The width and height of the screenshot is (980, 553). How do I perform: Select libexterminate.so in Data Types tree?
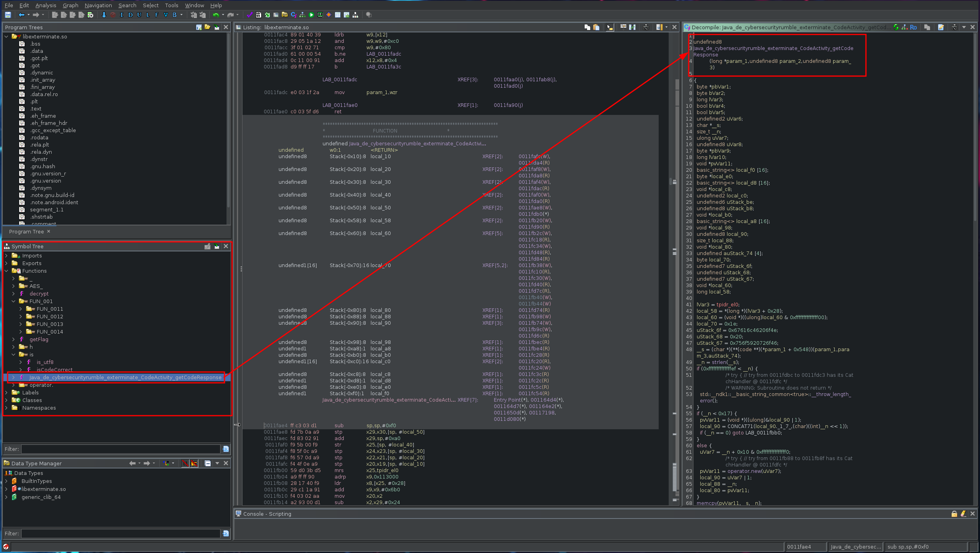[x=44, y=489]
